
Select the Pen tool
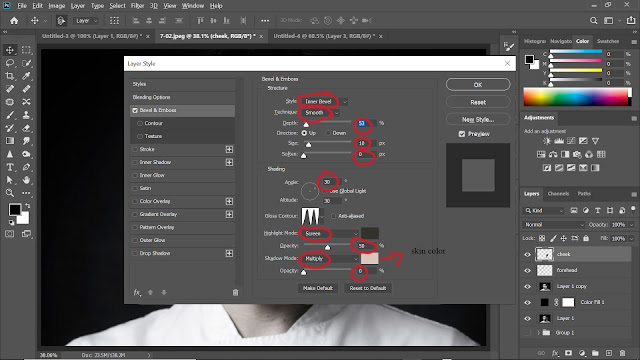(x=27, y=167)
